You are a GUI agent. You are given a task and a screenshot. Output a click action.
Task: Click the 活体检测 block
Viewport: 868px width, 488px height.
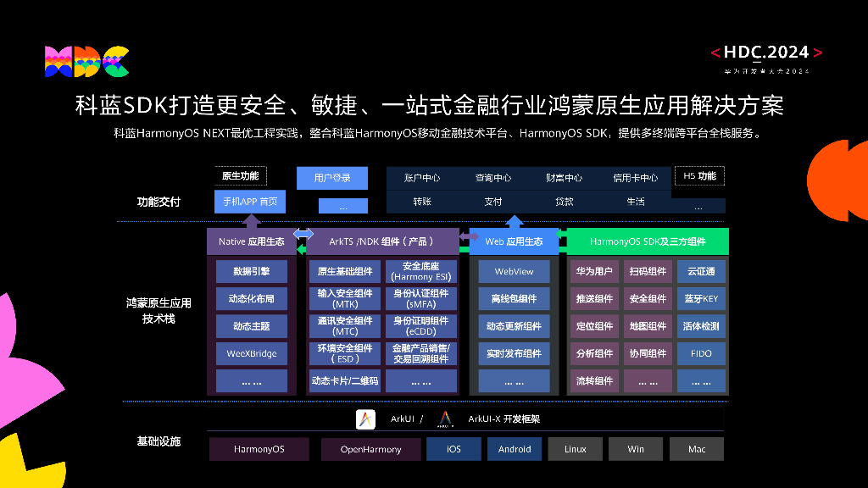point(701,326)
